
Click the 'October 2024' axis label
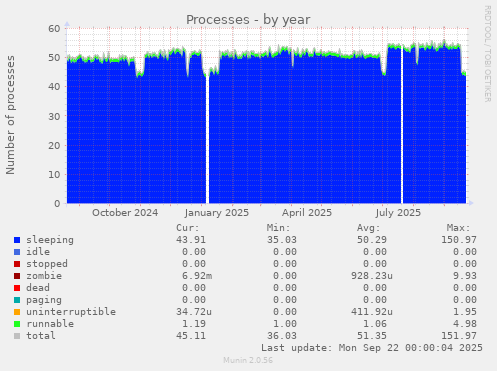[x=125, y=213]
